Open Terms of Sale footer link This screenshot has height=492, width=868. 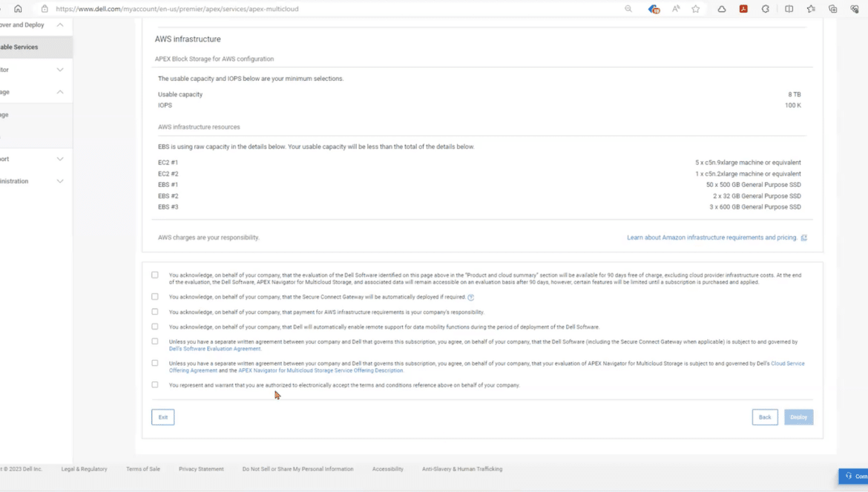click(x=143, y=469)
